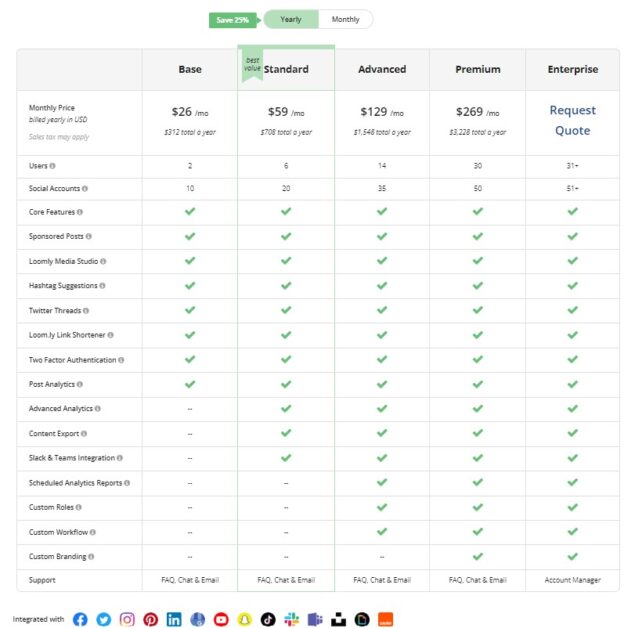This screenshot has height=628, width=635.
Task: Select the Enterprise plan header
Action: point(573,69)
